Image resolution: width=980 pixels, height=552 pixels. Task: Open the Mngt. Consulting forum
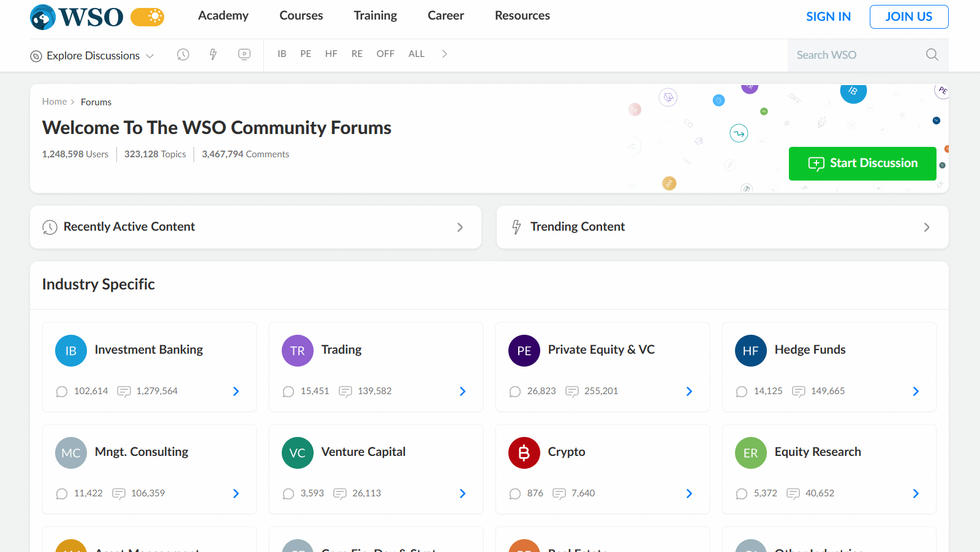point(141,452)
